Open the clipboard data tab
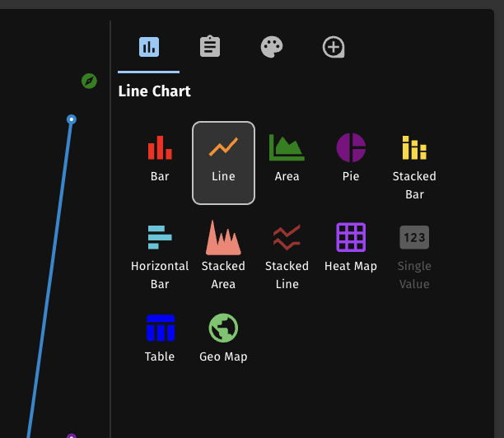This screenshot has width=504, height=438. tap(210, 47)
